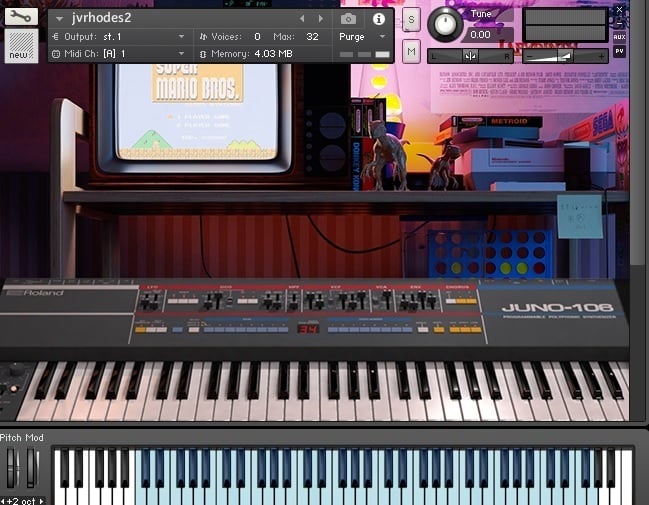The width and height of the screenshot is (649, 505).
Task: Click the memory chip icon
Action: (x=202, y=54)
